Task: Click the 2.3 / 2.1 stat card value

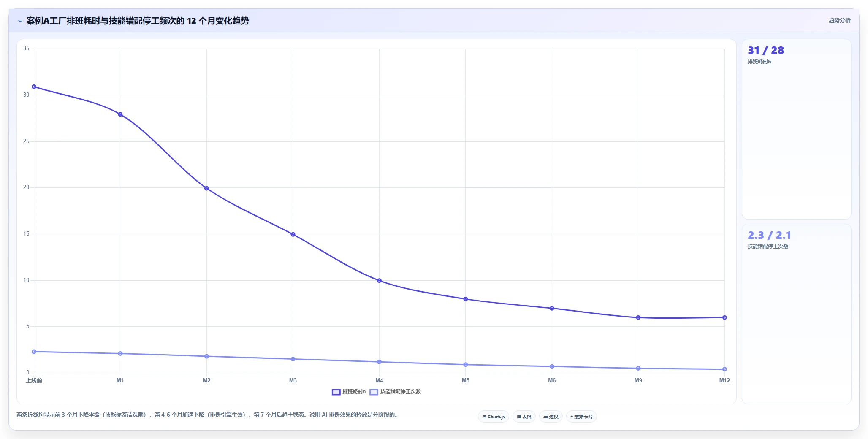Action: tap(769, 235)
